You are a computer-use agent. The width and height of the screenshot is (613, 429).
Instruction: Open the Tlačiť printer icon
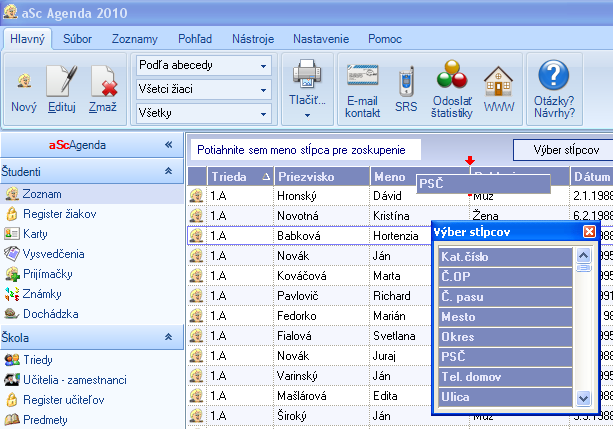click(307, 73)
